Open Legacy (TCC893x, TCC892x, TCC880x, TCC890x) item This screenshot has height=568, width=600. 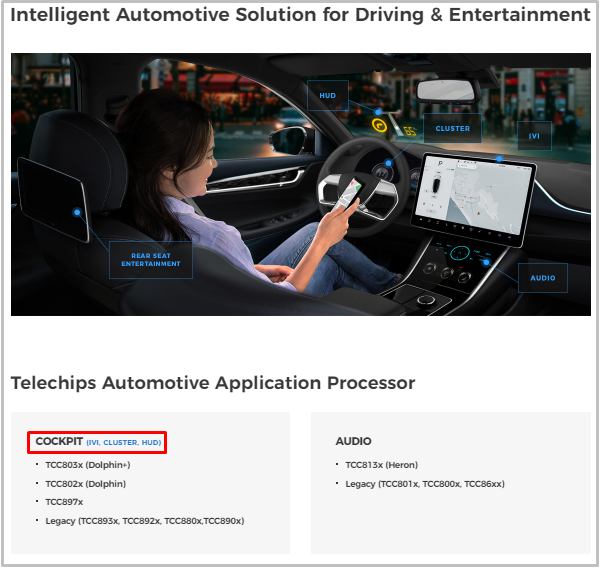pyautogui.click(x=145, y=521)
